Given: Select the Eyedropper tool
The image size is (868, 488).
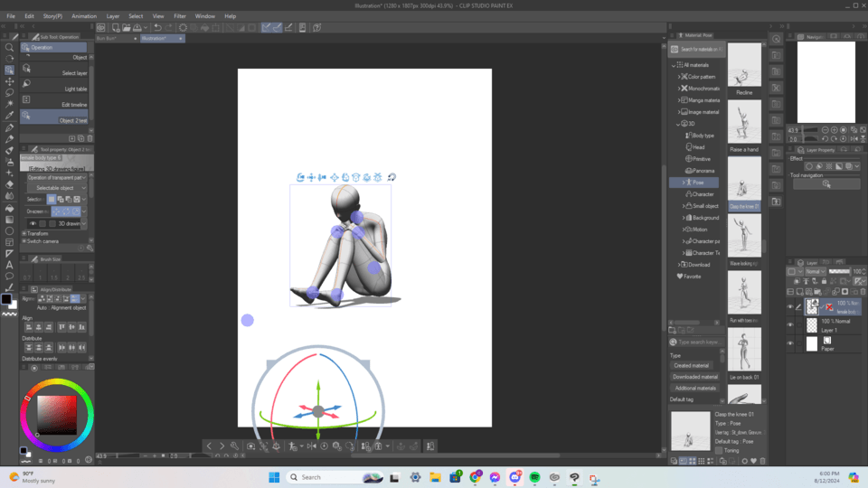Looking at the screenshot, I should click(x=9, y=116).
